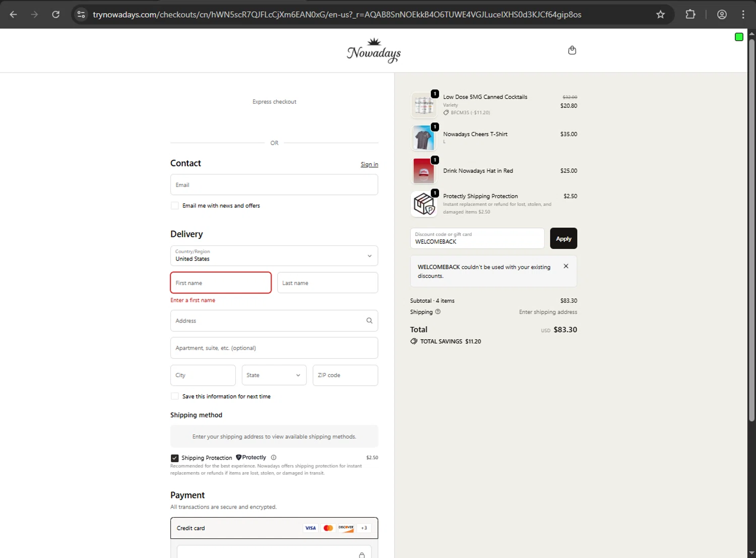This screenshot has height=558, width=756.
Task: Click the page vertical scrollbar
Action: click(751, 231)
